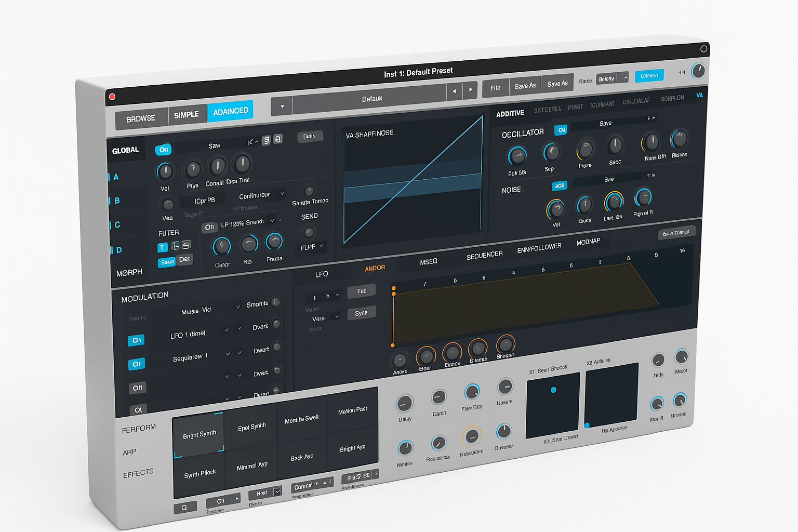Click the Rign of fl noise knob
This screenshot has height=532, width=798.
[643, 197]
